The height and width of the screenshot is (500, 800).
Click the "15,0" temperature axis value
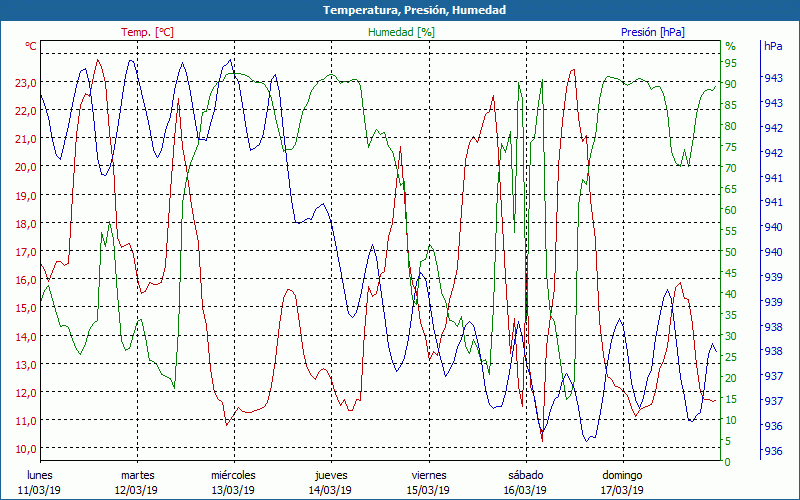(27, 307)
